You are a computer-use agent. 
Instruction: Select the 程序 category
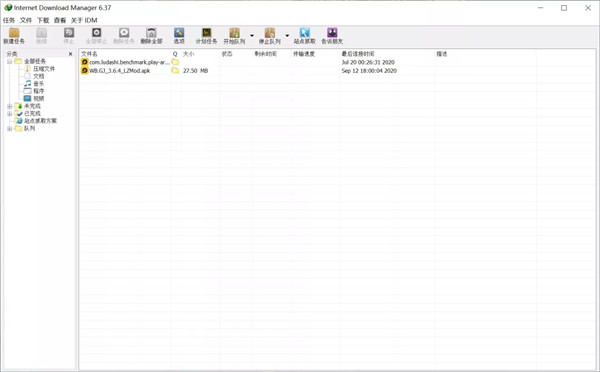39,91
